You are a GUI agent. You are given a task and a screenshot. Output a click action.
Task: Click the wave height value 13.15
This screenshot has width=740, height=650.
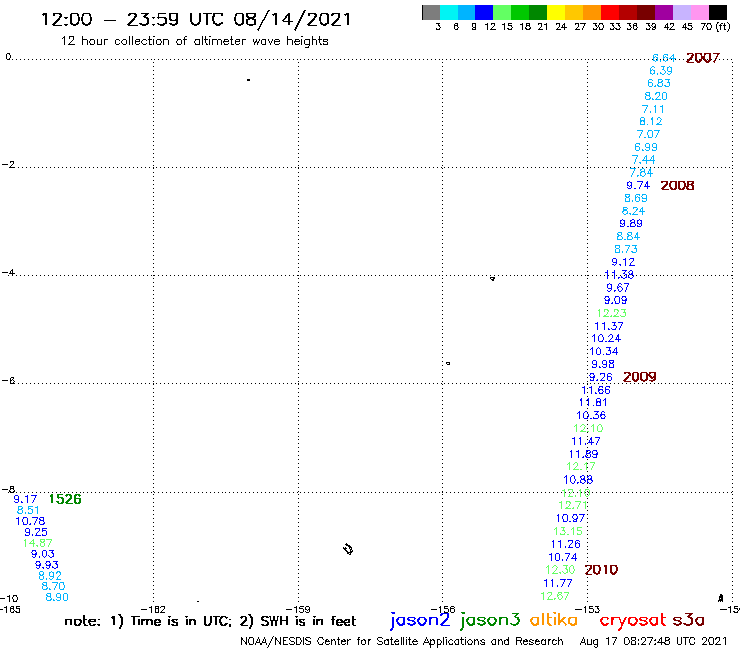pyautogui.click(x=568, y=531)
